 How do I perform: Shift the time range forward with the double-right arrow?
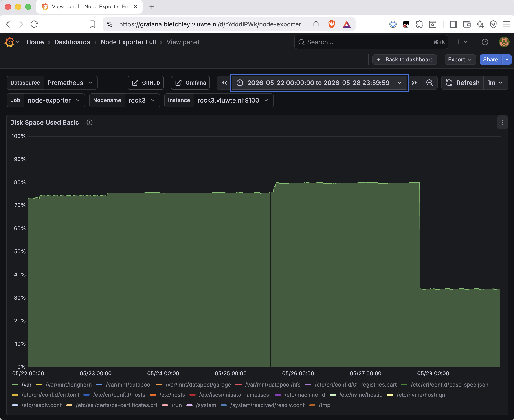coord(414,83)
